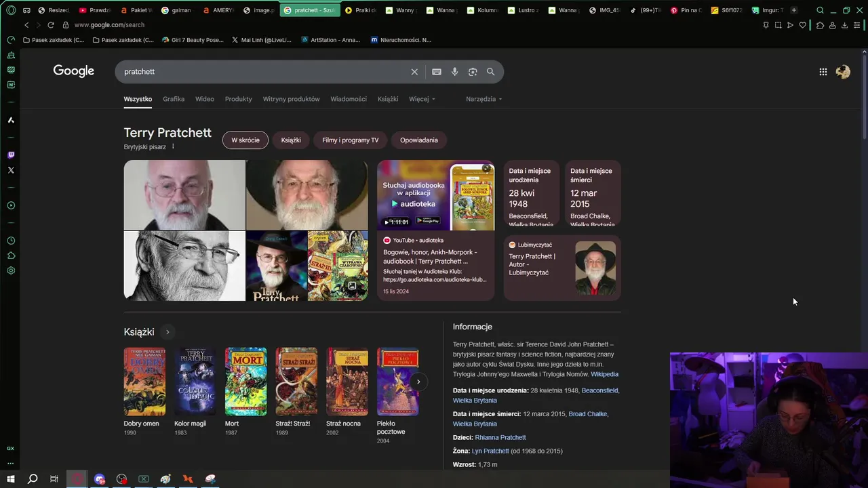868x488 pixels.
Task: Select the Książki chip under Terry Pratchett
Action: coord(291,140)
